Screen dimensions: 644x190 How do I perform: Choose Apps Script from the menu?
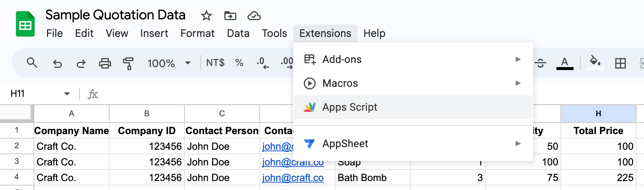tap(413, 107)
